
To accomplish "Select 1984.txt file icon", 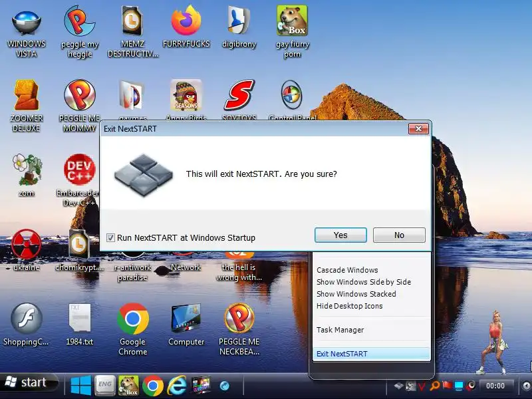I will click(79, 325).
